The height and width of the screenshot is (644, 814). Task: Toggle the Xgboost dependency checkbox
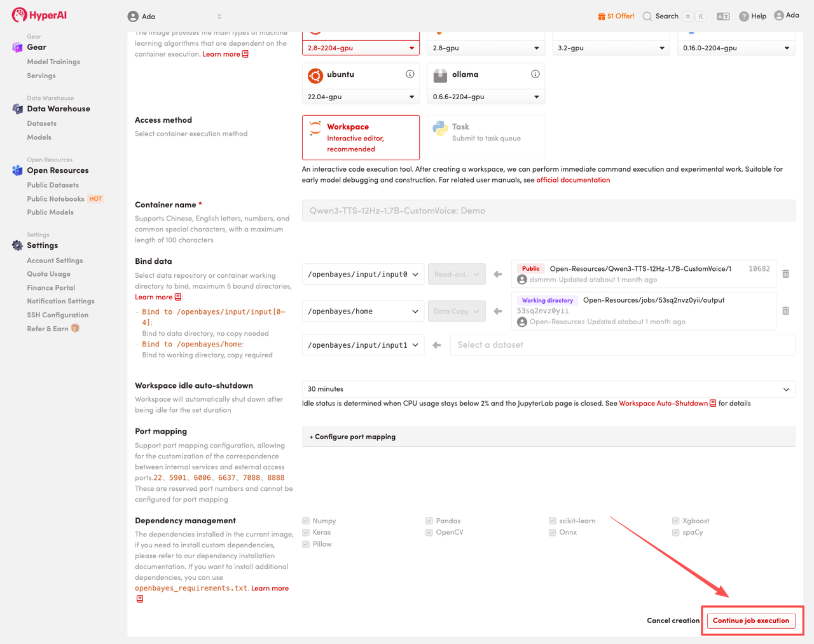coord(675,521)
